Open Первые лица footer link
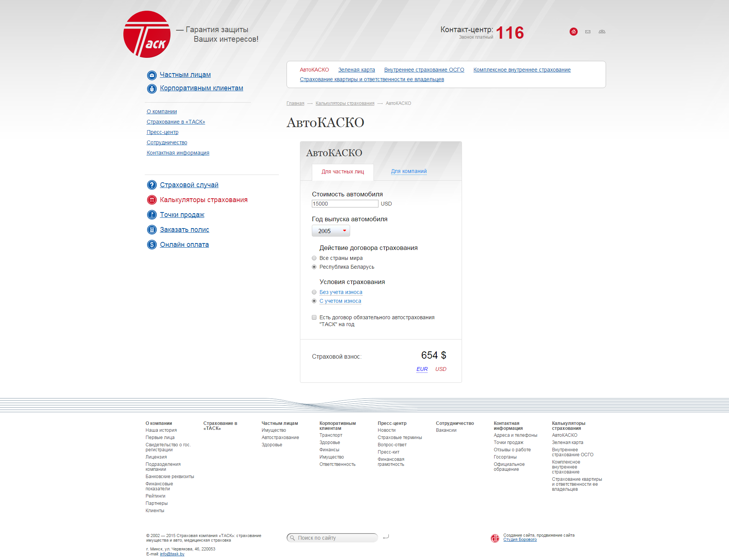 tap(160, 438)
